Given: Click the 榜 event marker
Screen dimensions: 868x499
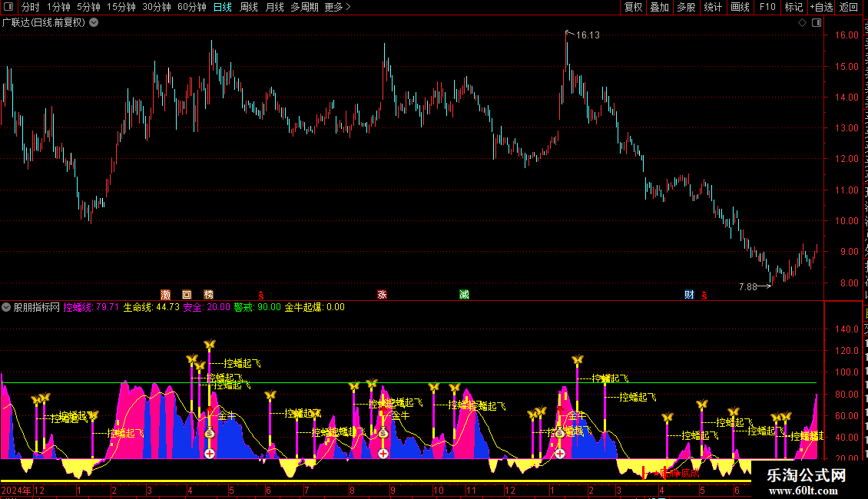Looking at the screenshot, I should point(209,294).
